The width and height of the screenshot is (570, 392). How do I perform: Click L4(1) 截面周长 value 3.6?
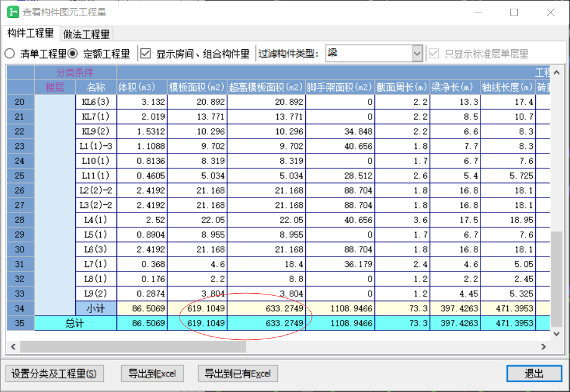tap(402, 220)
